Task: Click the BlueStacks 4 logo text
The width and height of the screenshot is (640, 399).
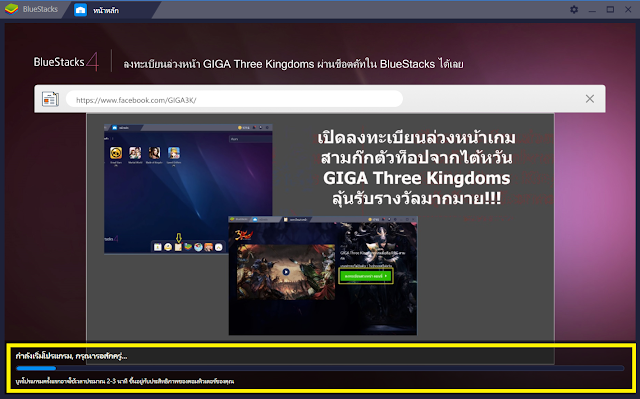Action: click(66, 62)
